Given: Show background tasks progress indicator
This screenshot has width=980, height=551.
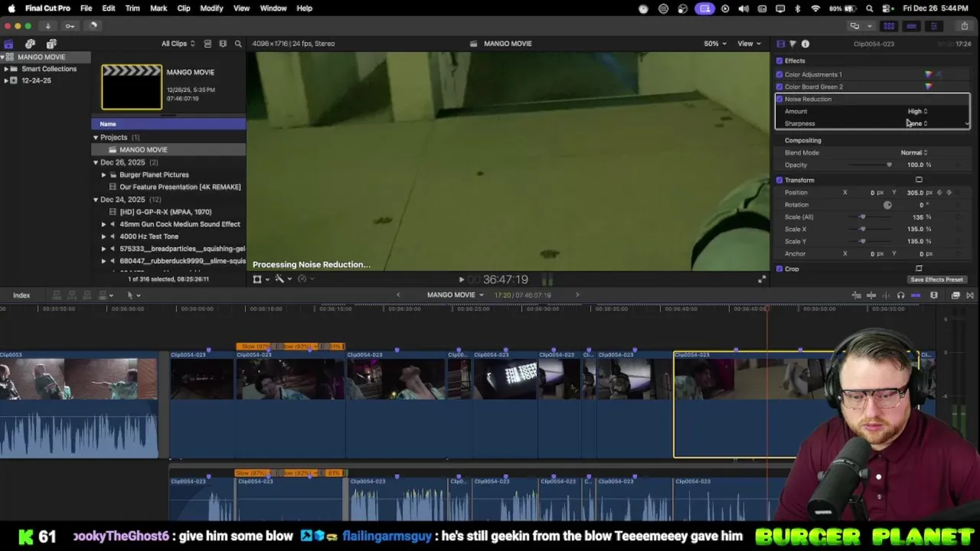Looking at the screenshot, I should pos(93,25).
